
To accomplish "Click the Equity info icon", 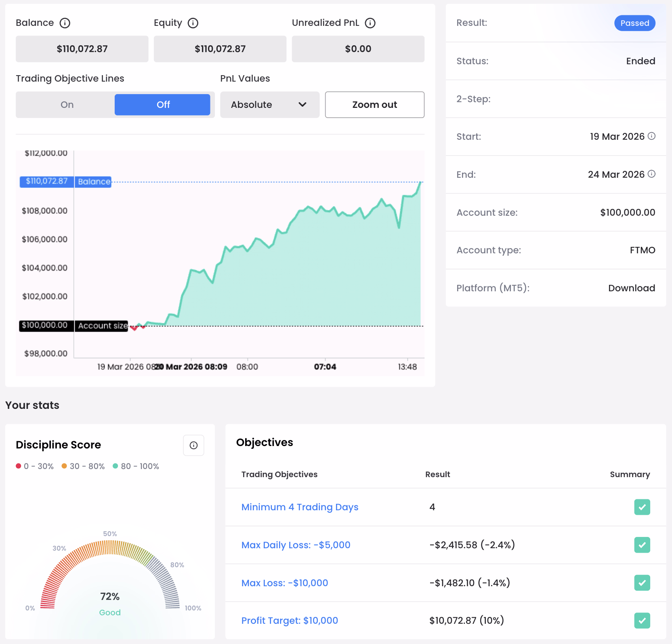I will (193, 23).
